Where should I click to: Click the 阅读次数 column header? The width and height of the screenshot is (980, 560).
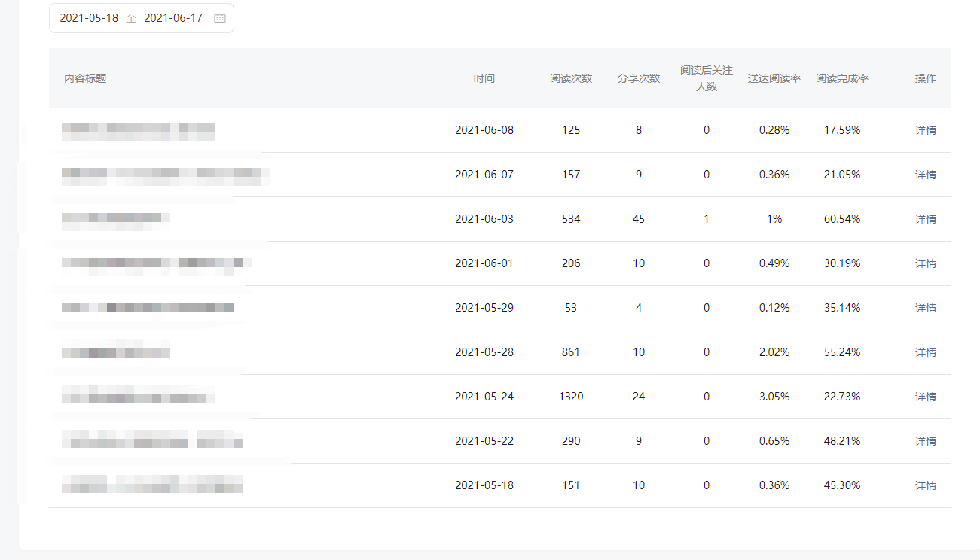click(x=571, y=78)
